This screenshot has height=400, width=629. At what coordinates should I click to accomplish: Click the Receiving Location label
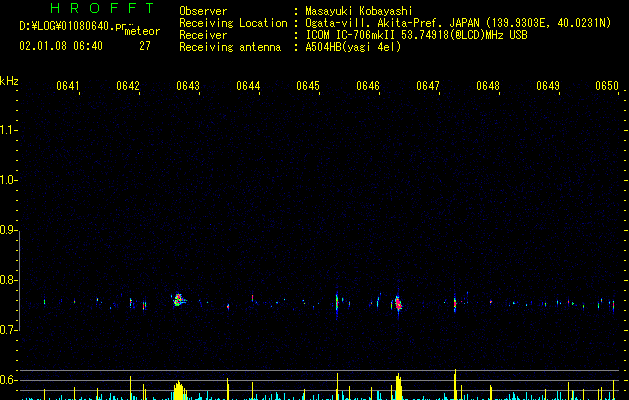pyautogui.click(x=233, y=23)
